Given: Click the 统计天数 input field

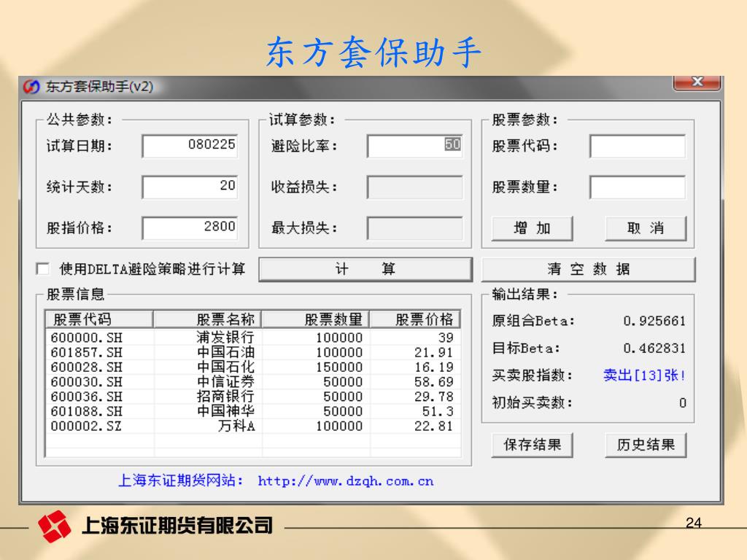Looking at the screenshot, I should pos(190,187).
